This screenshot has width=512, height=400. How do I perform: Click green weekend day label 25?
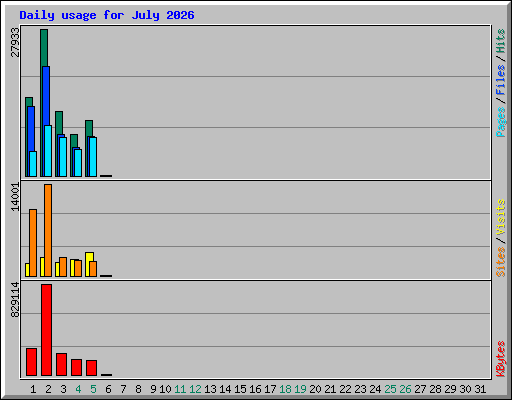tap(390, 389)
